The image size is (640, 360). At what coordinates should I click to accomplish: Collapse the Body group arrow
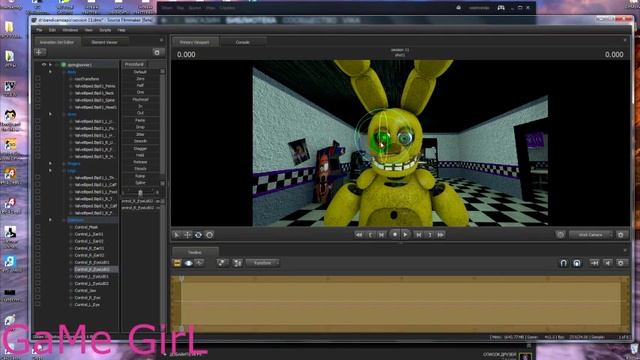(x=51, y=72)
